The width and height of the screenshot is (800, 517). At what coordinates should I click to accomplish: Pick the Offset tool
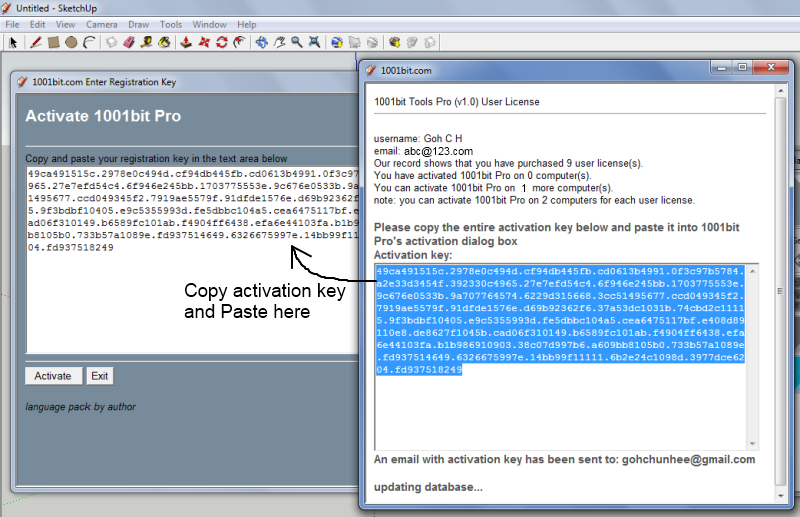pyautogui.click(x=239, y=42)
